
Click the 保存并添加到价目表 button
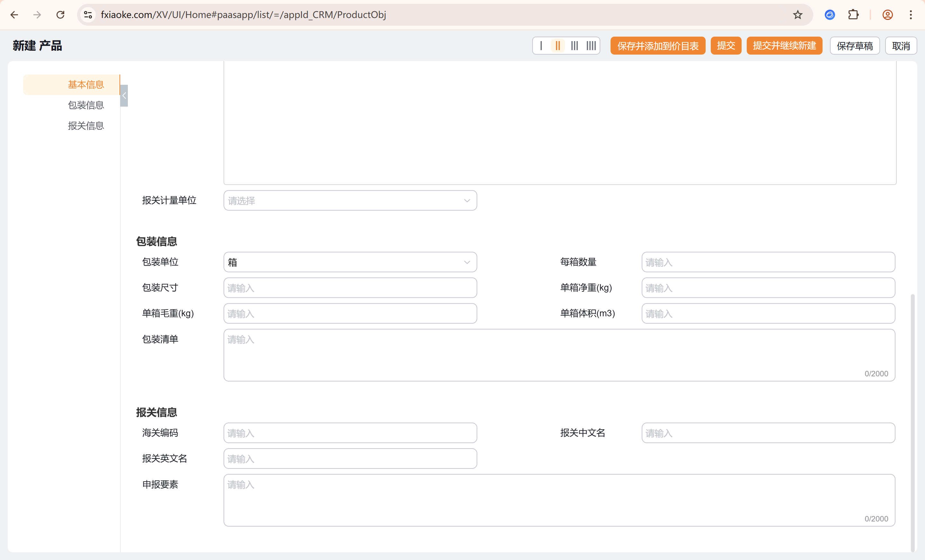[x=657, y=46]
